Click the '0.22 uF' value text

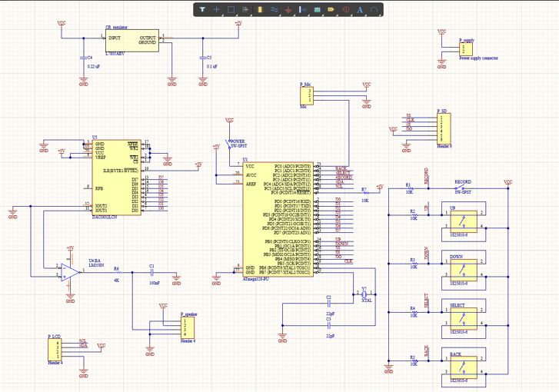click(x=94, y=66)
